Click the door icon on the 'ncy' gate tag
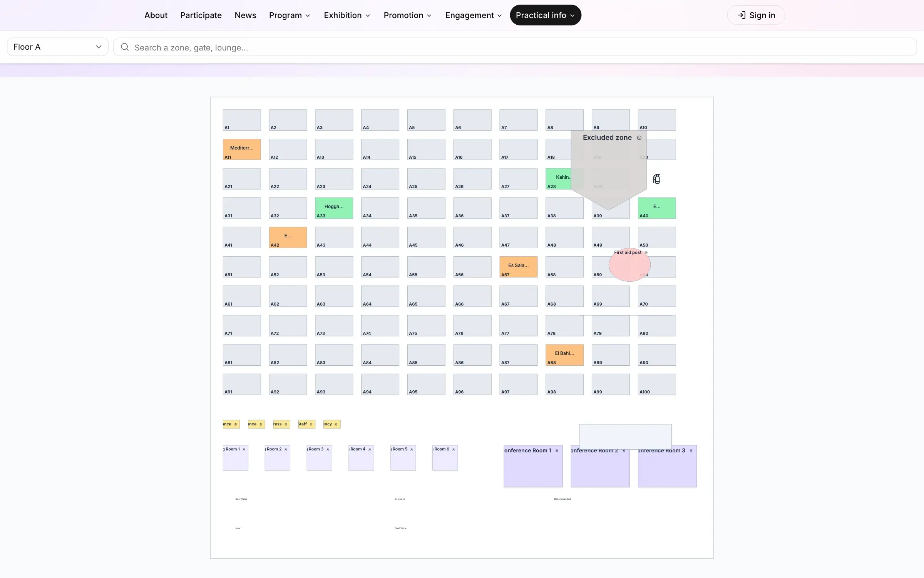Image resolution: width=924 pixels, height=578 pixels. 336,424
